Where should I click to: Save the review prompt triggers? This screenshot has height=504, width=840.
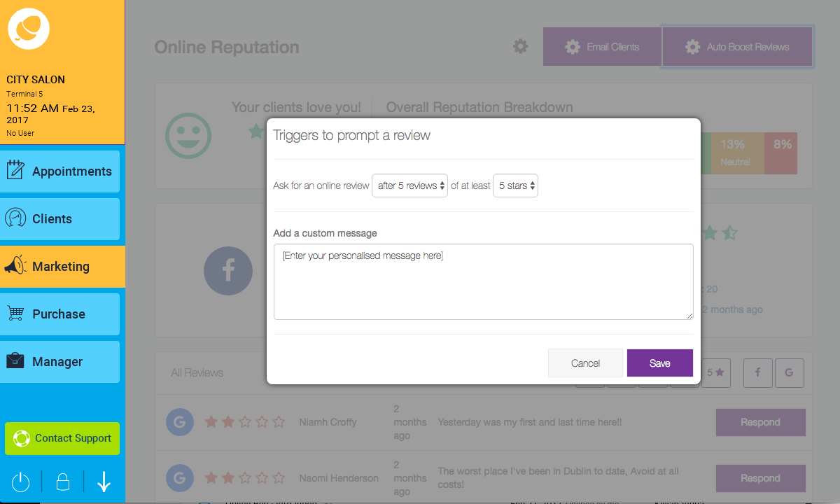[659, 363]
